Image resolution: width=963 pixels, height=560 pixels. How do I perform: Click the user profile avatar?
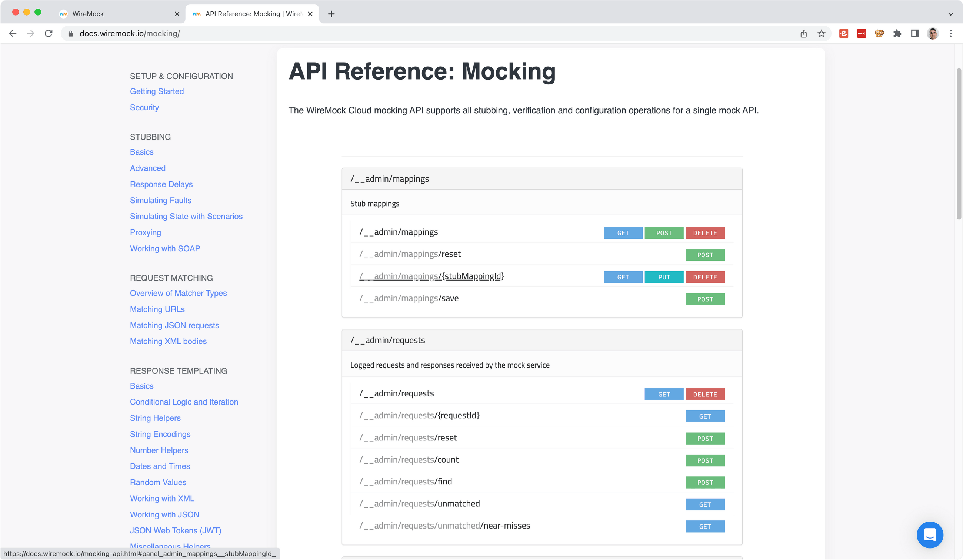tap(932, 34)
